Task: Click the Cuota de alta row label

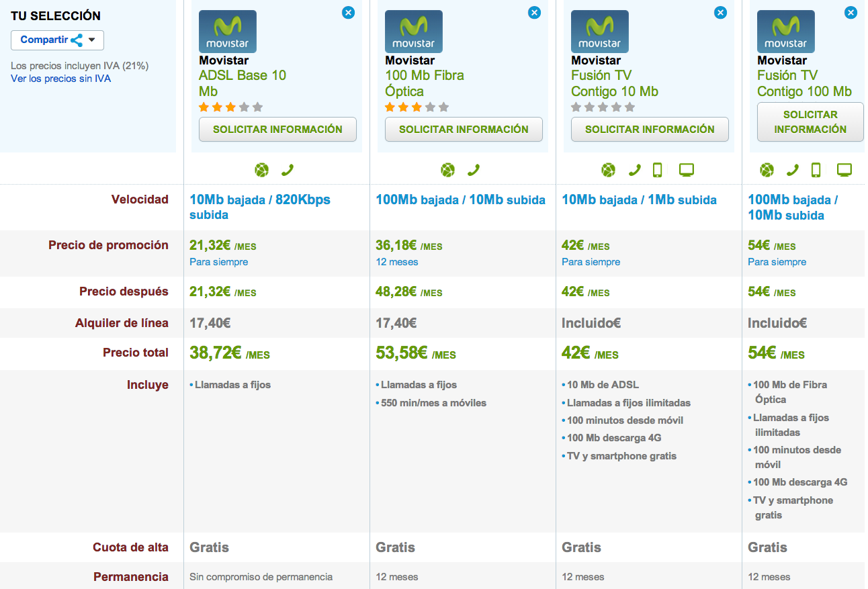Action: 131,547
